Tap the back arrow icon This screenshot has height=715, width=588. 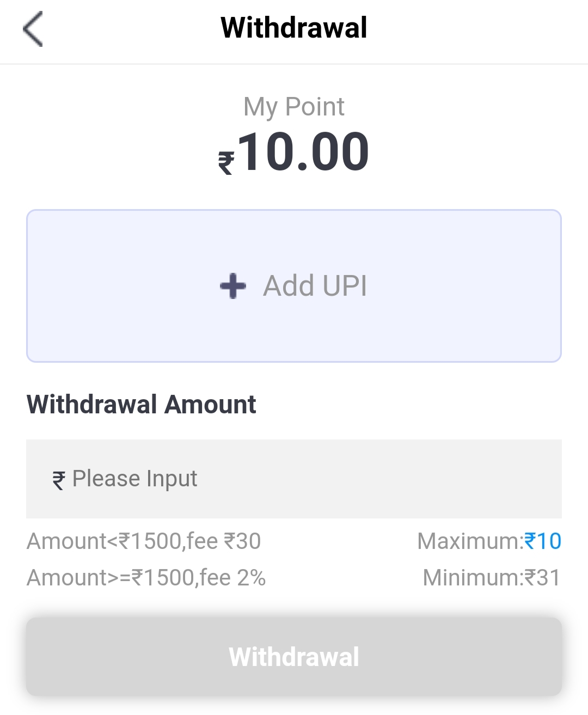tap(33, 29)
